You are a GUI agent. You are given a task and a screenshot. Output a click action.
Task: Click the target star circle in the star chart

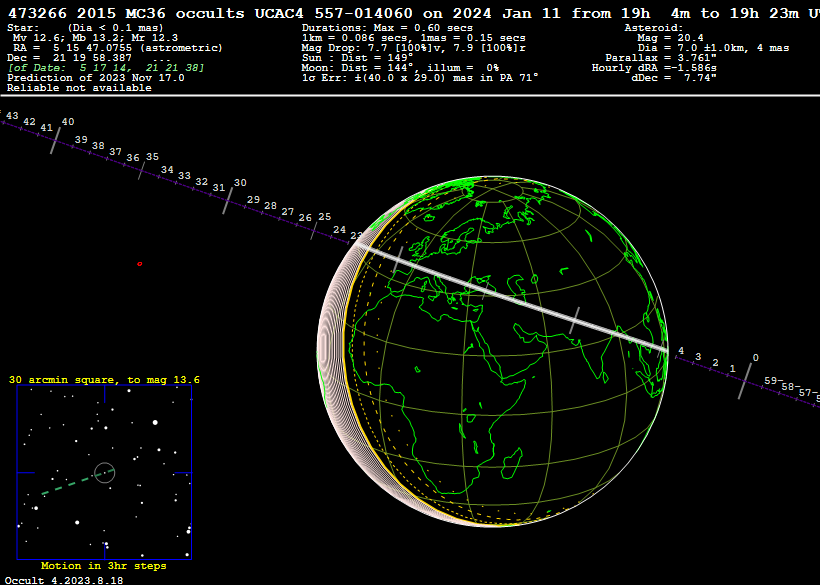[105, 473]
